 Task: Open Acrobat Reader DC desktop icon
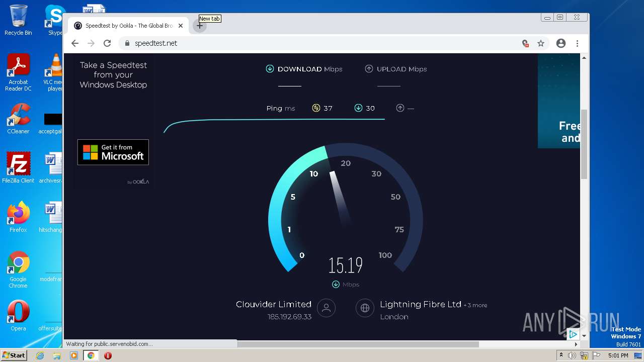[18, 72]
